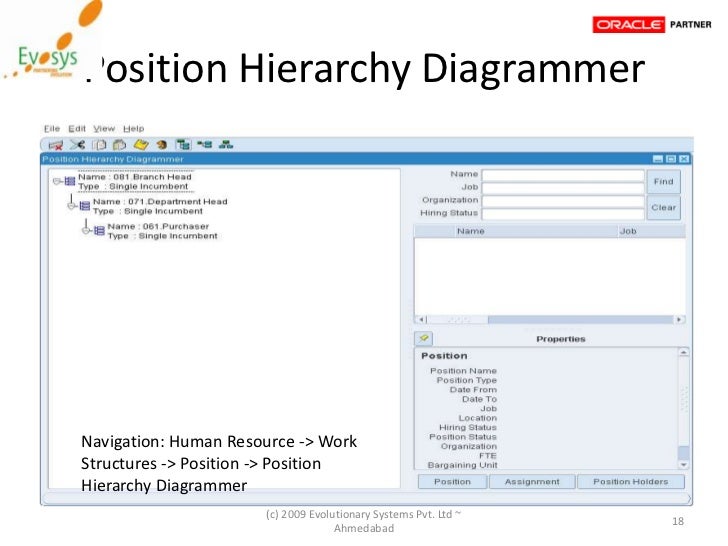728x546 pixels.
Task: Select the vertical tree layout icon
Action: click(x=183, y=145)
